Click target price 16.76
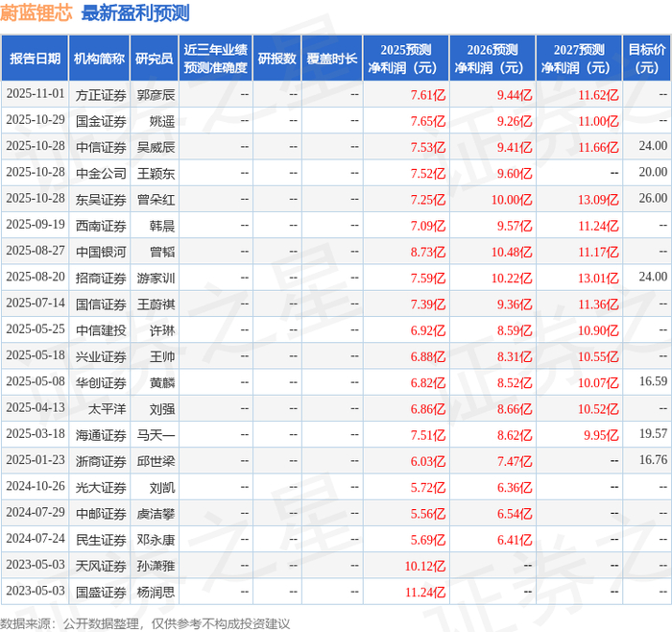Viewport: 672px width, 632px height. tap(653, 460)
